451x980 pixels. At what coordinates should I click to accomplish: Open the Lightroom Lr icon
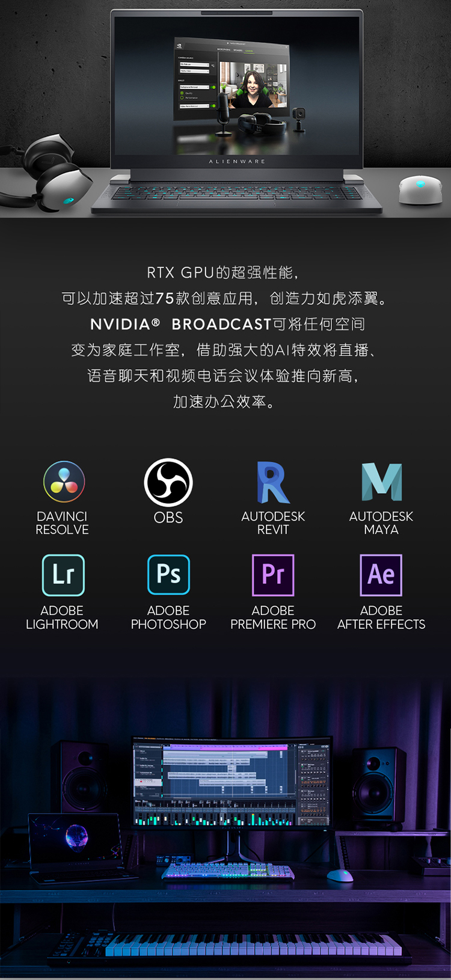[63, 575]
